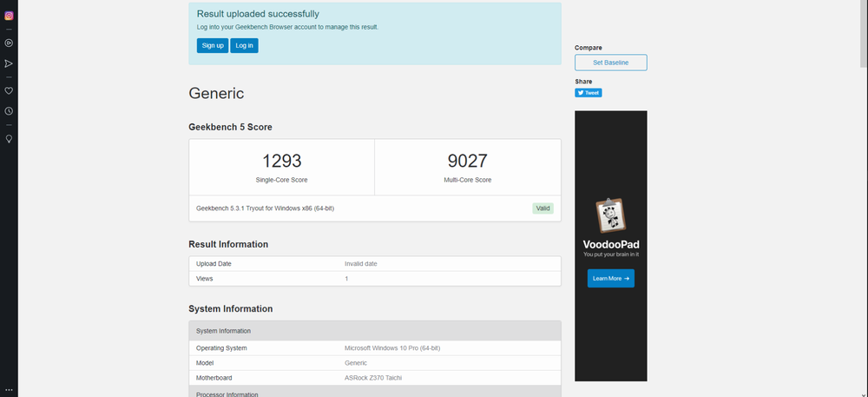Click the ASRock Z370 Taichi motherboard value
The height and width of the screenshot is (397, 868).
(373, 378)
